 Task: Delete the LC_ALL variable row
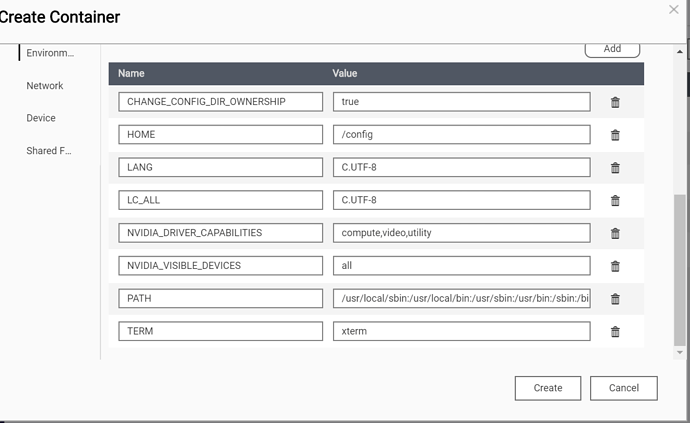coord(615,200)
